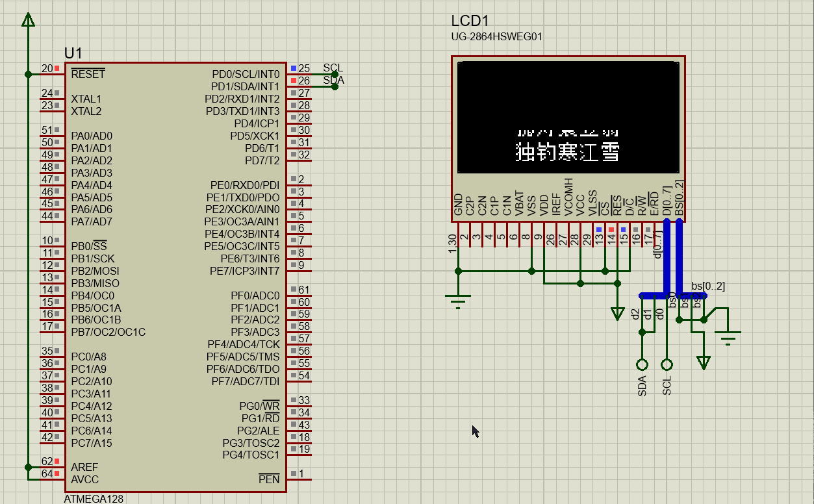Click the PA0/AD0 pin label

pyautogui.click(x=92, y=136)
